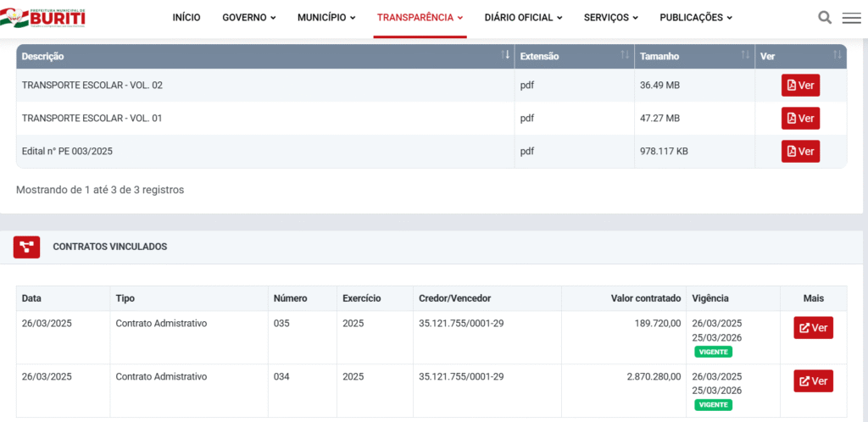Expand the Transparência dropdown menu

(420, 18)
